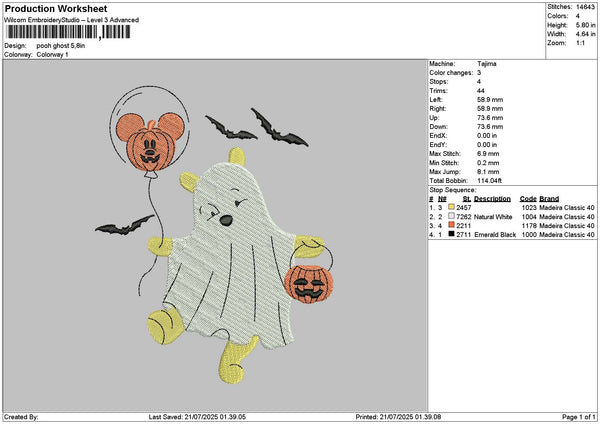Select the orange swatch for thread 2211
Screen dimensions: 600x424
452,225
